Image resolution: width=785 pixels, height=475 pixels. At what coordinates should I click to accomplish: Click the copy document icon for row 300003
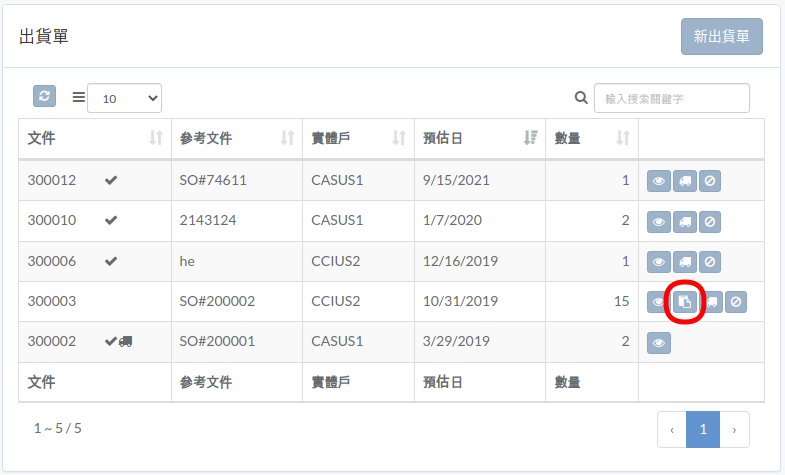pos(685,302)
